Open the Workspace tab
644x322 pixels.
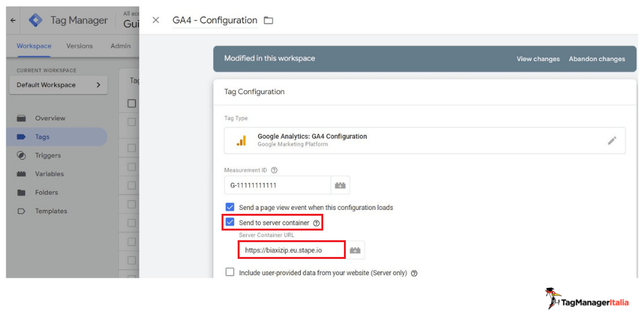(34, 46)
